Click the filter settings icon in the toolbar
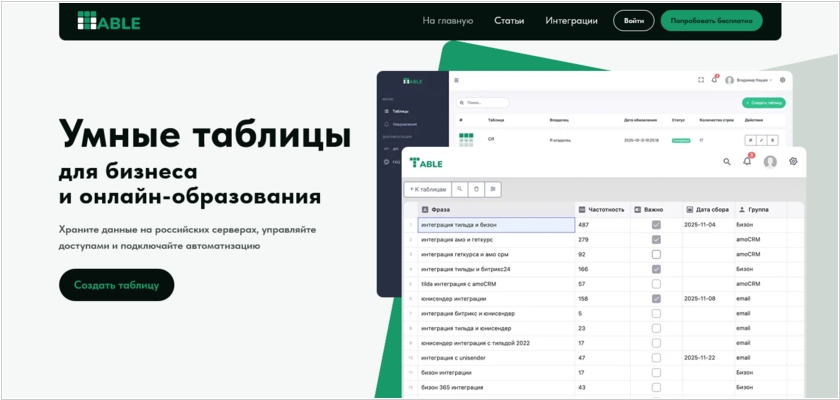The image size is (840, 400). (493, 188)
